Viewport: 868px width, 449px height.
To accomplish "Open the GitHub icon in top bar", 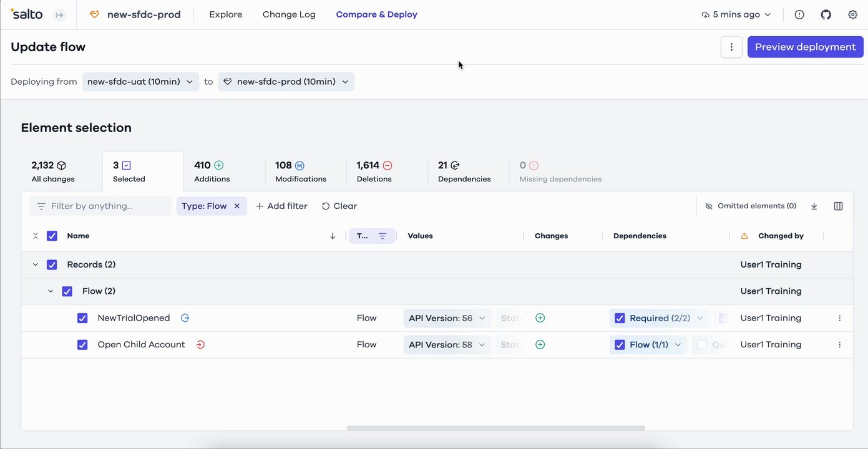I will pos(826,14).
